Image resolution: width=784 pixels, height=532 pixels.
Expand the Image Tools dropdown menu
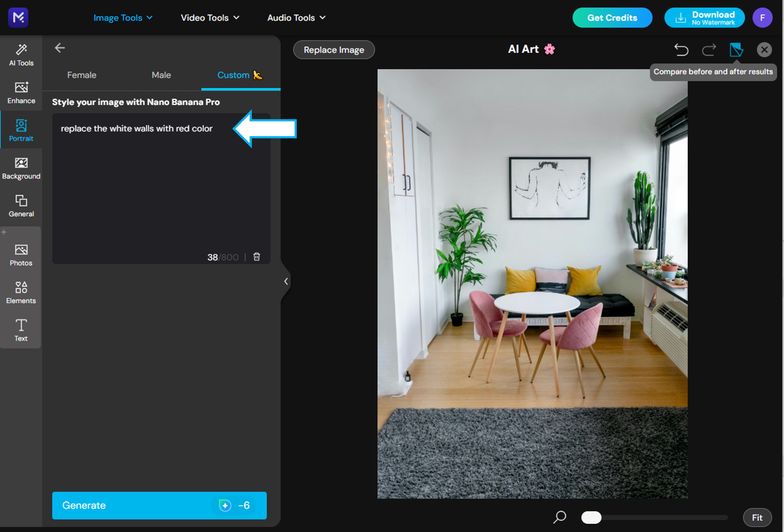(x=123, y=18)
